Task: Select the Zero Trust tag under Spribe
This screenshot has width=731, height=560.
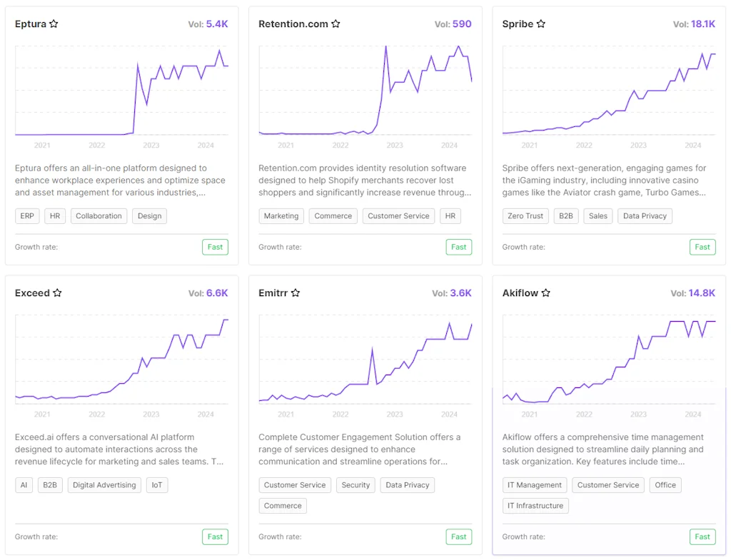Action: tap(525, 215)
